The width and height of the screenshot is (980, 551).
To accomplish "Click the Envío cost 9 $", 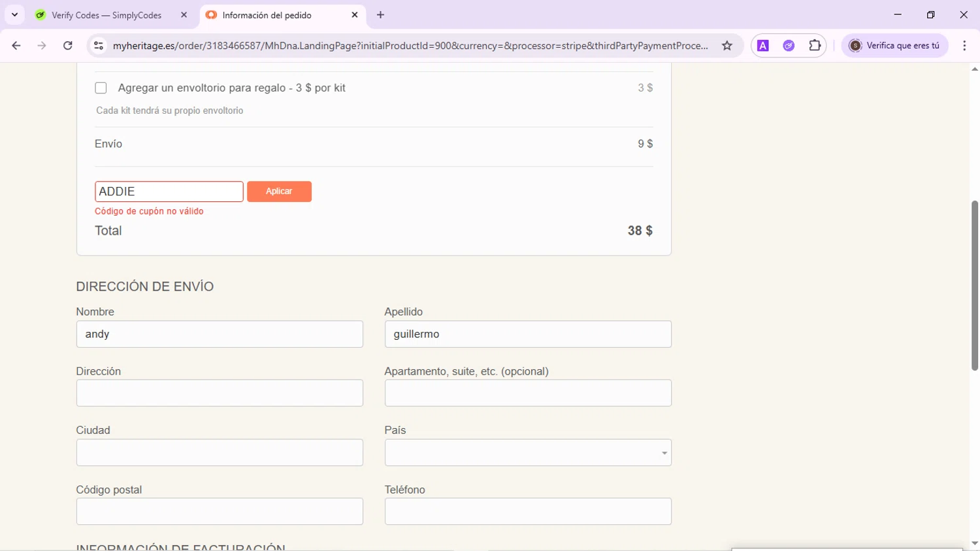I will 645,144.
